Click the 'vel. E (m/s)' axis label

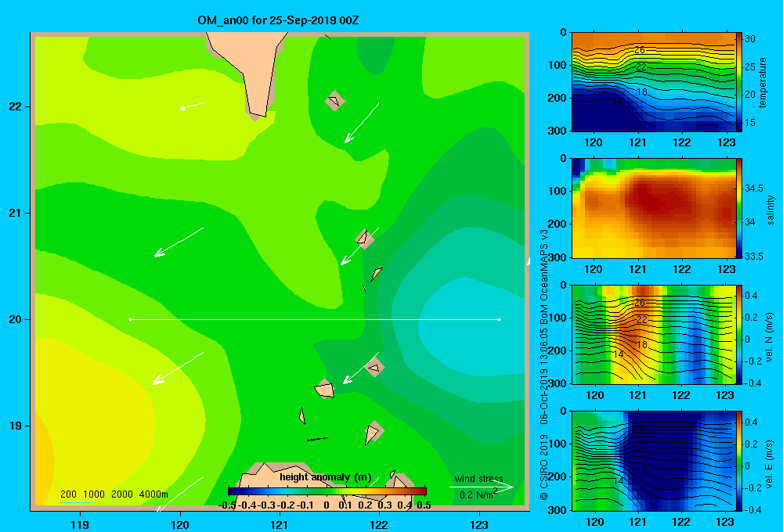pos(770,463)
